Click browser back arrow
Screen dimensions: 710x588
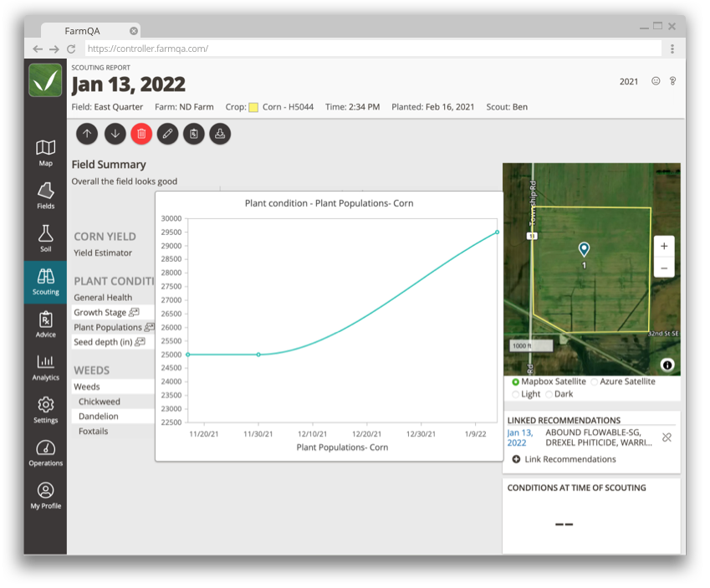[x=38, y=49]
